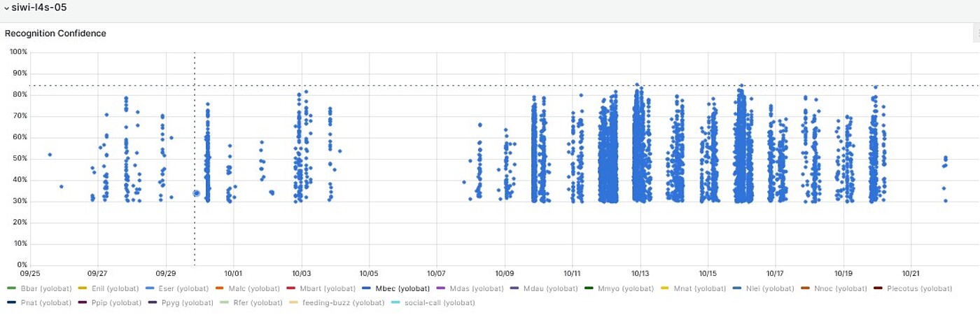980x315 pixels.
Task: Collapse the siwi-l4s-05 row chevron
Action: click(6, 8)
